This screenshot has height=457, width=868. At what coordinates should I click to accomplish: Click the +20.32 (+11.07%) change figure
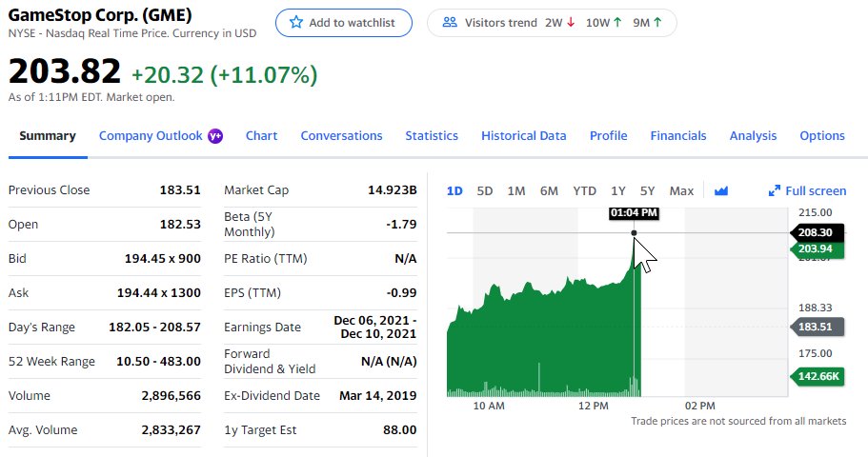(x=224, y=74)
